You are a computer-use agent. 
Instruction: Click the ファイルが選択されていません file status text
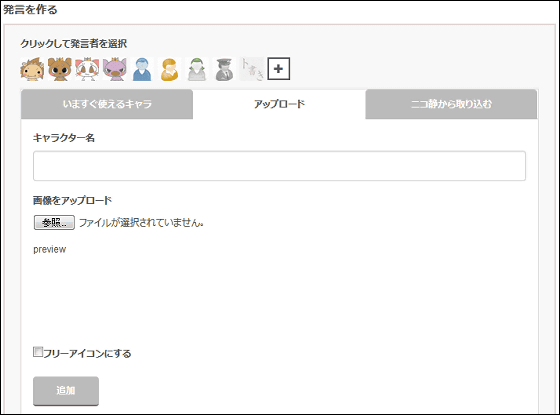tap(141, 222)
